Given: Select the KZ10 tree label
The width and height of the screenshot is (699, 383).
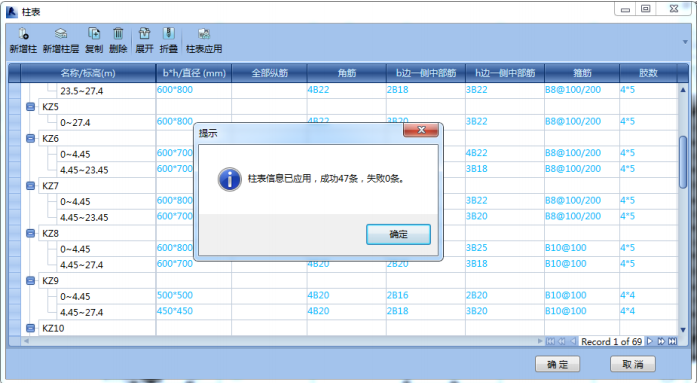Looking at the screenshot, I should tap(53, 329).
